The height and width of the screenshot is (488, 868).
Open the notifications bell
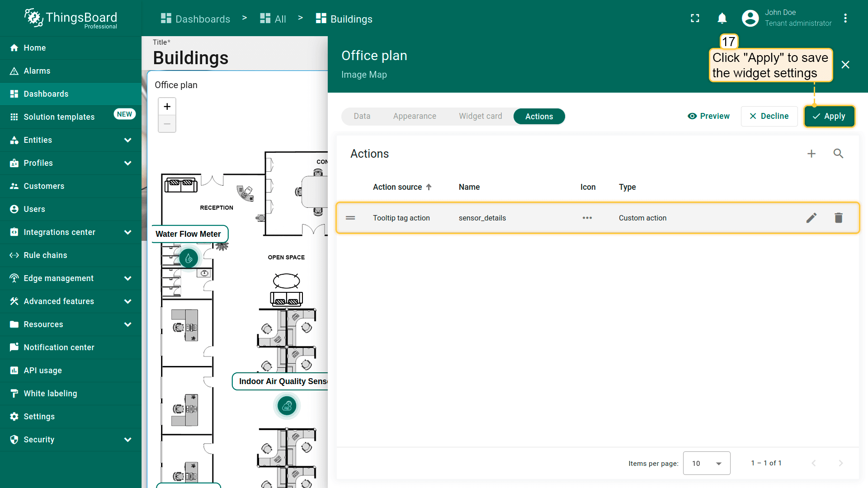click(x=722, y=18)
